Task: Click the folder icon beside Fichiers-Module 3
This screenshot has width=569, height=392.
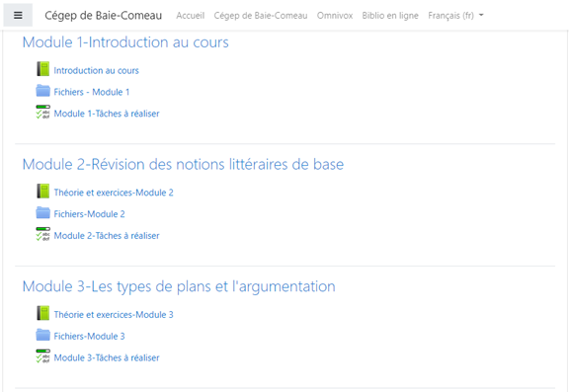Action: coord(42,335)
